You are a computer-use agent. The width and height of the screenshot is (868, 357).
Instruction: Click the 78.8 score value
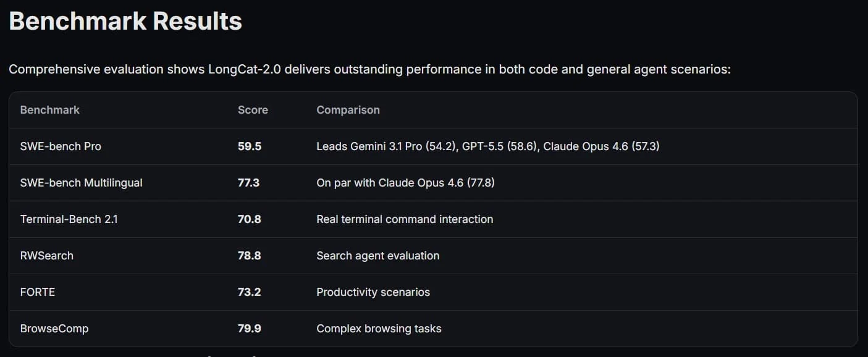(250, 256)
